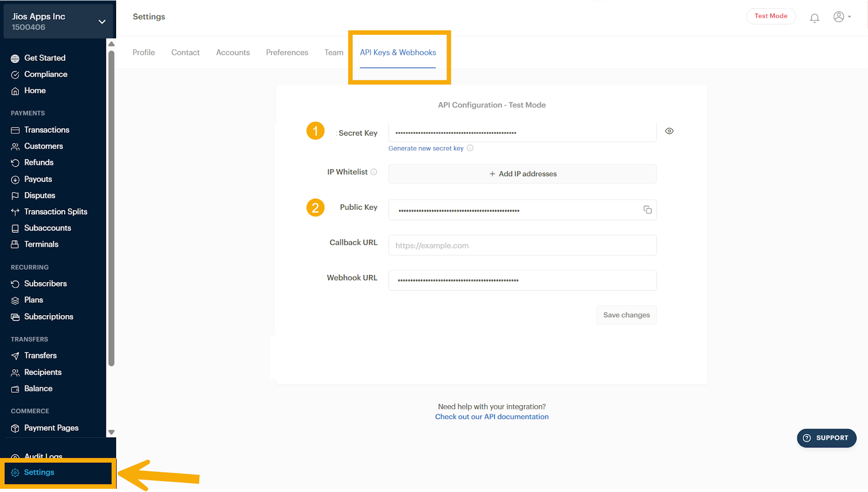Image resolution: width=868 pixels, height=492 pixels.
Task: Click the Customers people icon
Action: coord(15,146)
